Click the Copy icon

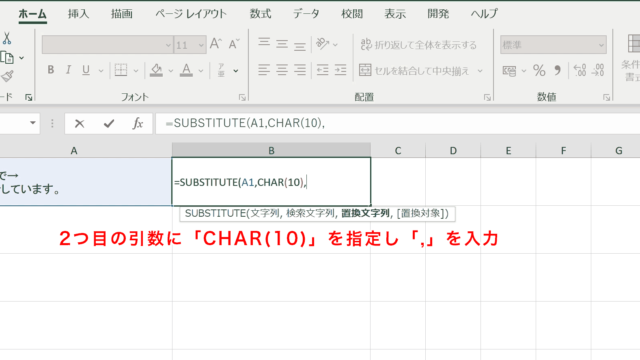pyautogui.click(x=7, y=58)
